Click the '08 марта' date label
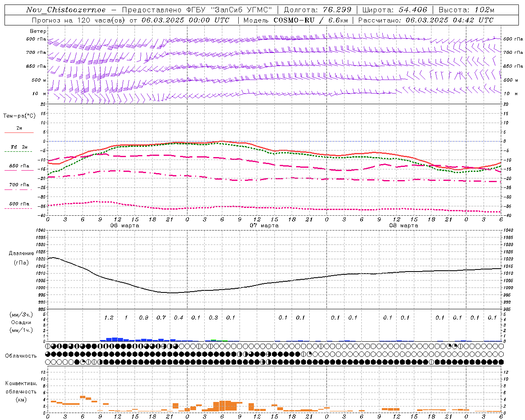525x420 pixels. click(x=404, y=226)
